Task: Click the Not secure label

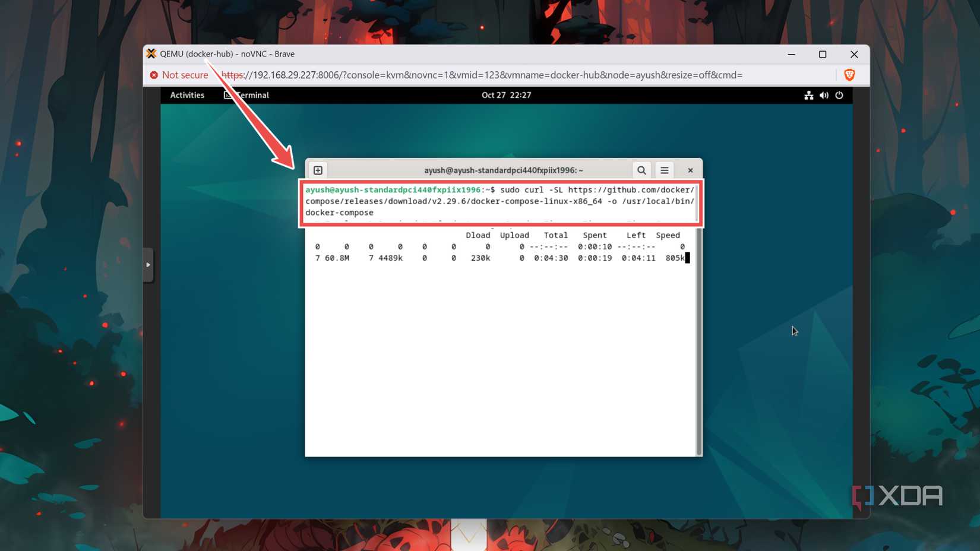Action: 185,75
